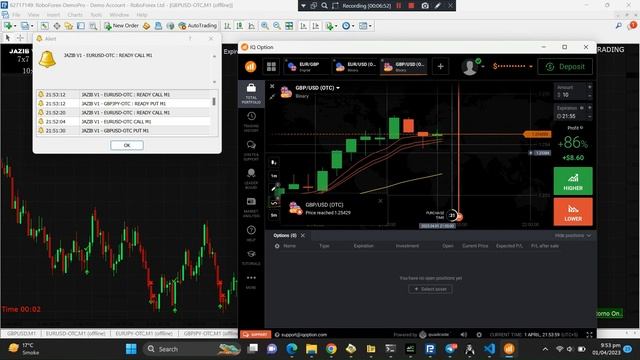Viewport: 640px width, 360px height.
Task: Open the 5m time scale button
Action: [x=274, y=215]
